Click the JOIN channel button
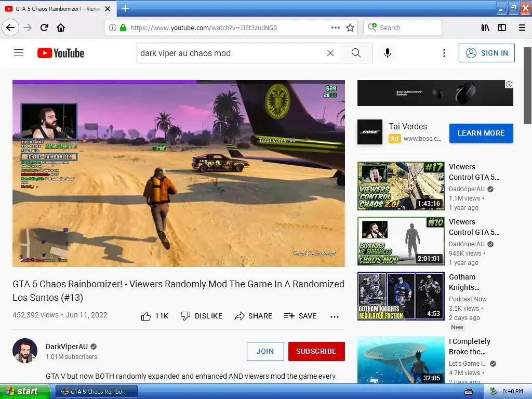This screenshot has height=399, width=532. pyautogui.click(x=265, y=351)
